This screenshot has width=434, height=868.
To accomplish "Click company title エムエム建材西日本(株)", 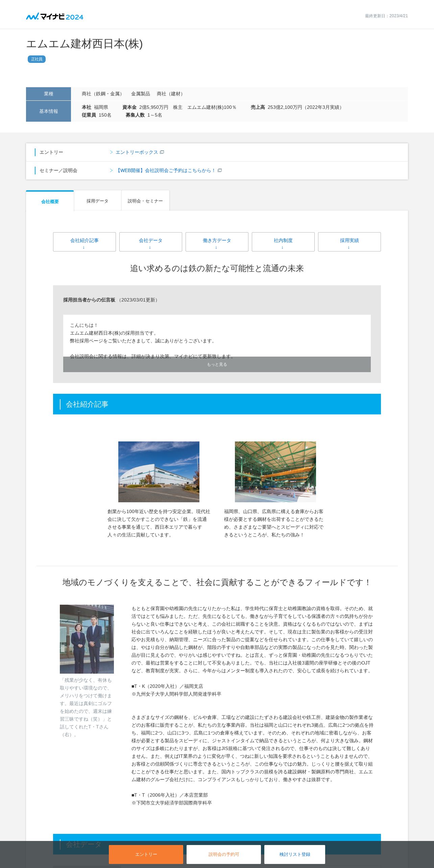I will point(85,44).
